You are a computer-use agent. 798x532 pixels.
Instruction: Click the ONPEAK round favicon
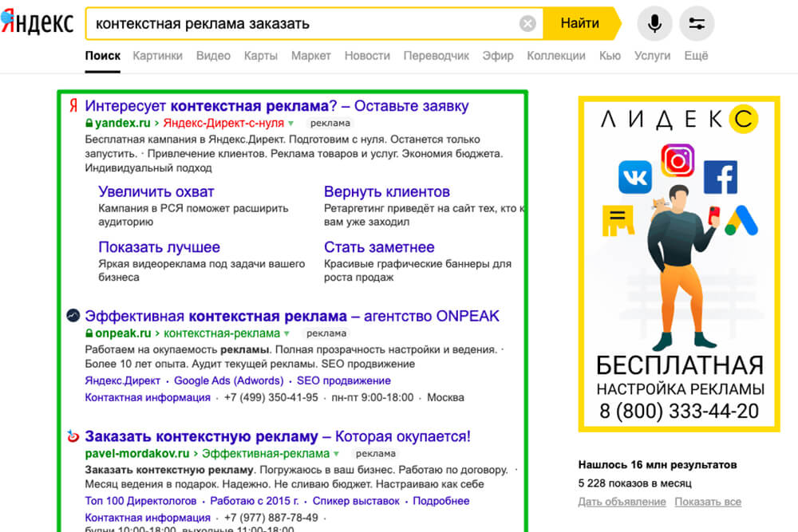(73, 315)
